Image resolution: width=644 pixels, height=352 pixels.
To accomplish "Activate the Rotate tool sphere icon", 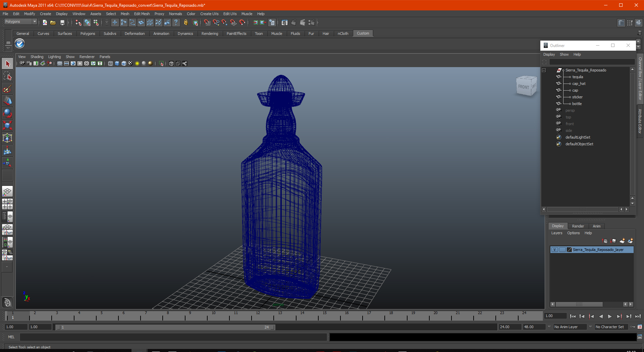I will point(7,113).
